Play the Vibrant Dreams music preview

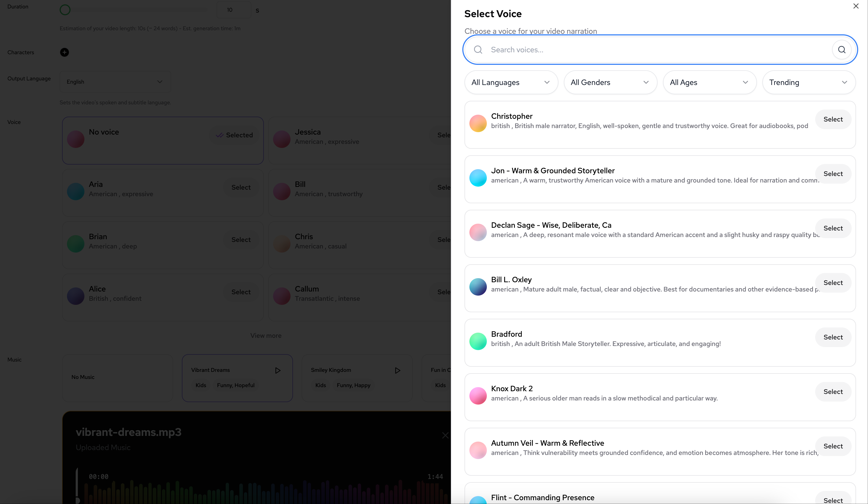pyautogui.click(x=278, y=370)
